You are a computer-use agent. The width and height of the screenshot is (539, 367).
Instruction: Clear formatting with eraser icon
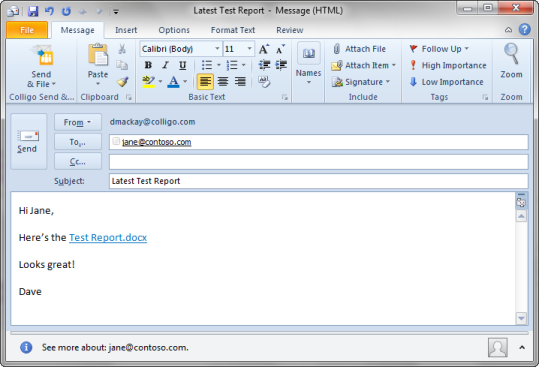pyautogui.click(x=264, y=81)
